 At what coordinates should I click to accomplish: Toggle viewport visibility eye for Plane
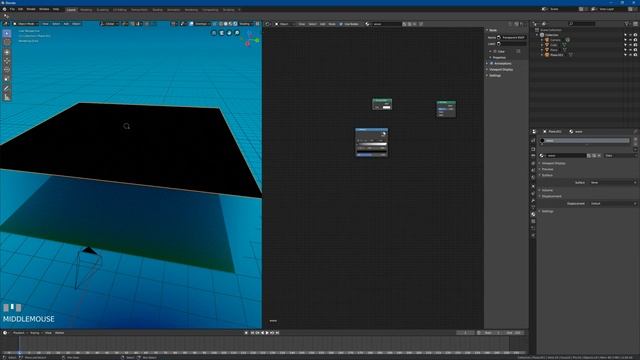[x=630, y=50]
